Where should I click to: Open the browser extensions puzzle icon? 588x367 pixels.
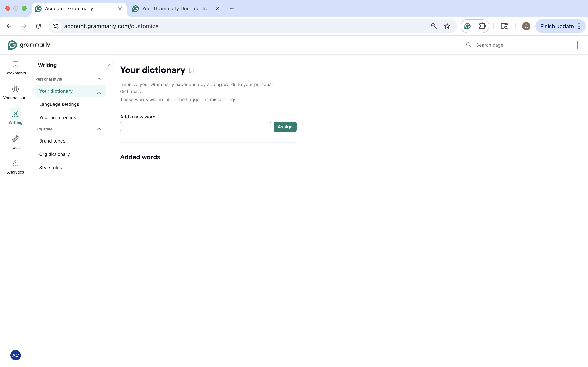point(483,26)
